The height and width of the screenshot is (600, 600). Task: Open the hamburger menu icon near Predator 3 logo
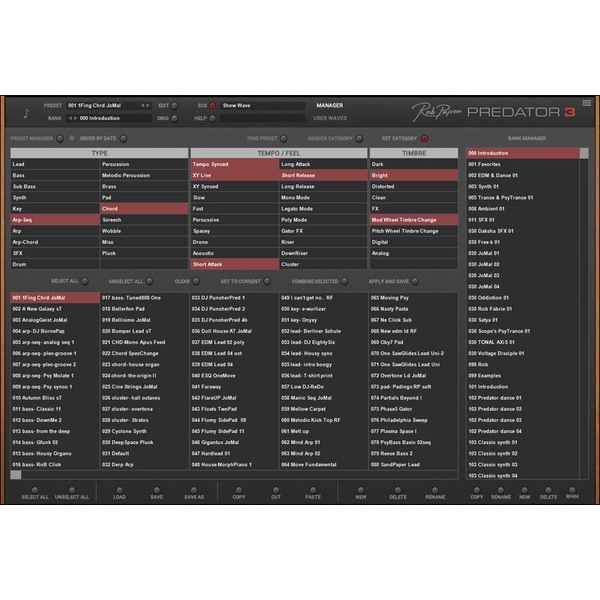[x=586, y=103]
